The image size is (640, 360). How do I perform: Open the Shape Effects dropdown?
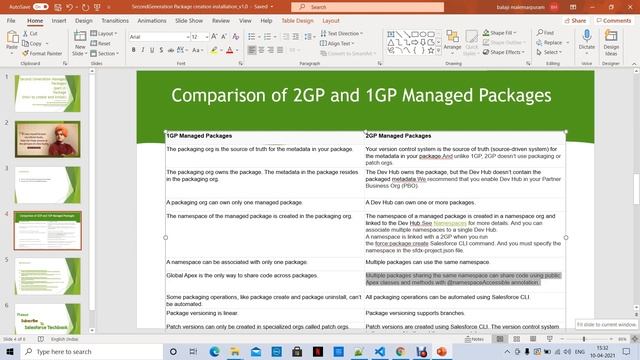[504, 52]
